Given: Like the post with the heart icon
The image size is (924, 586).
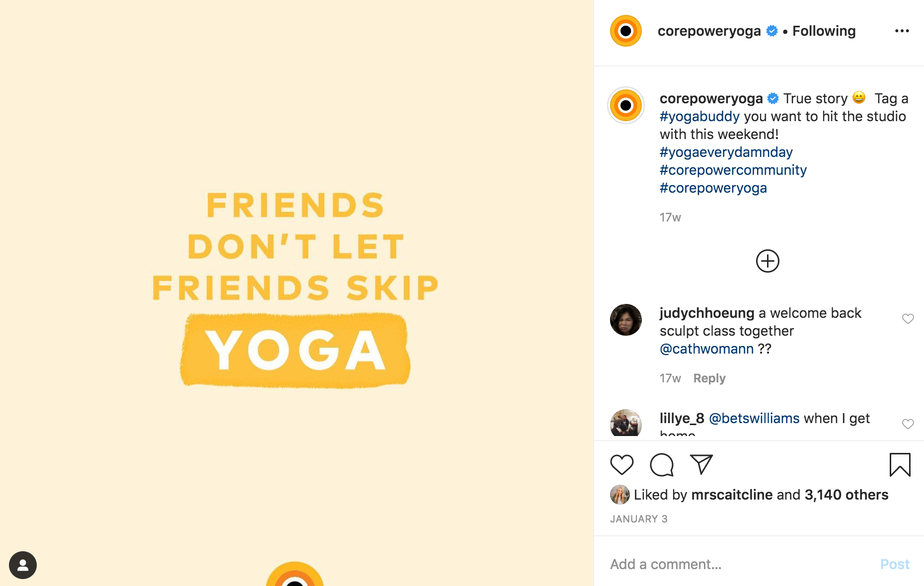Looking at the screenshot, I should click(621, 465).
